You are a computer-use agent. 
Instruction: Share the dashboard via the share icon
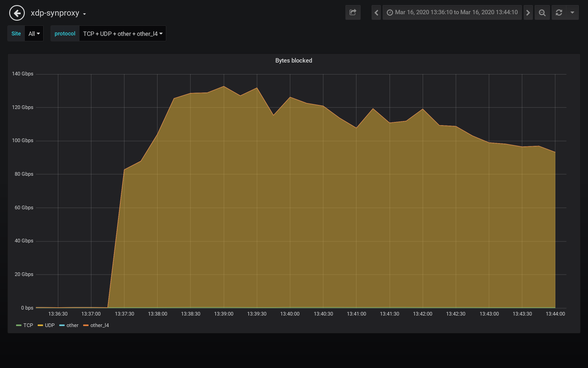coord(353,13)
